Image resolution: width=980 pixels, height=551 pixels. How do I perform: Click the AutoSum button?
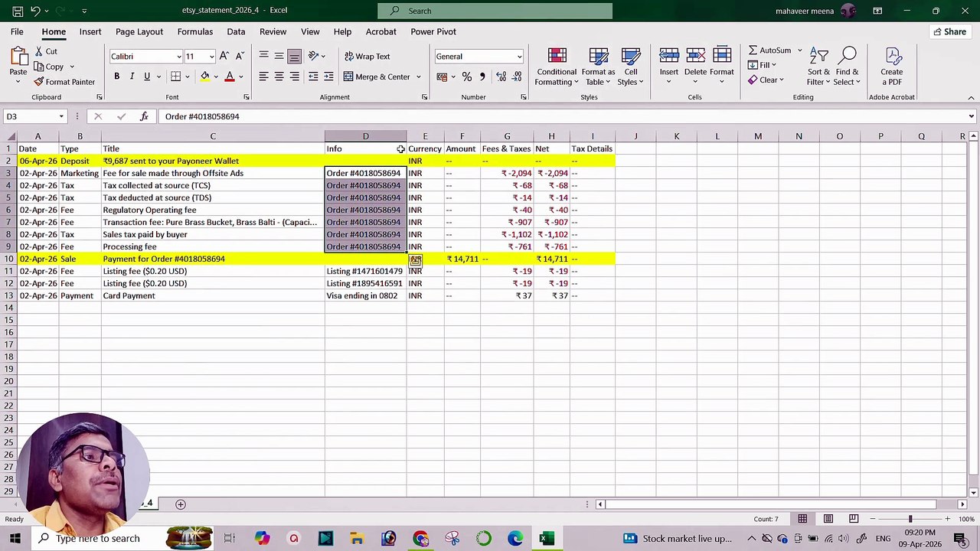point(770,51)
